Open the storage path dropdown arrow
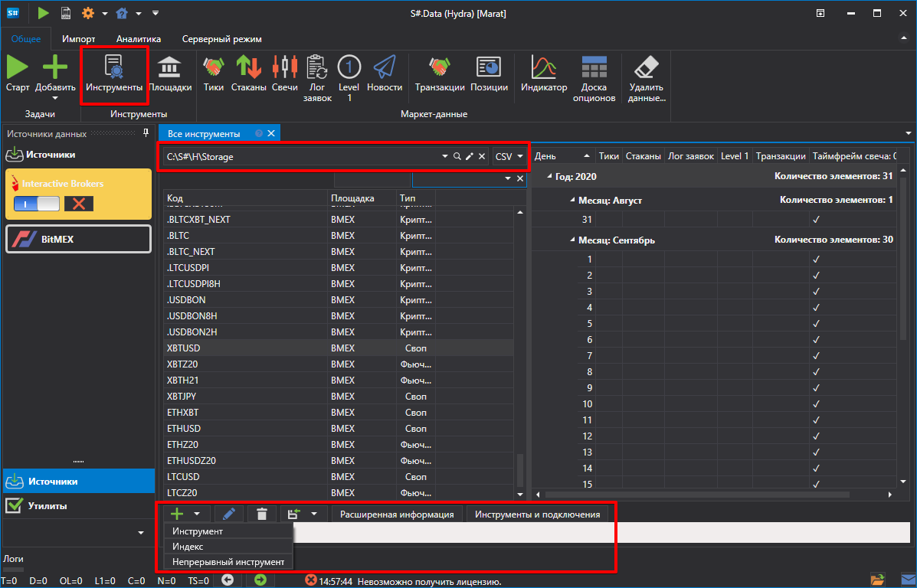The image size is (917, 588). point(445,157)
